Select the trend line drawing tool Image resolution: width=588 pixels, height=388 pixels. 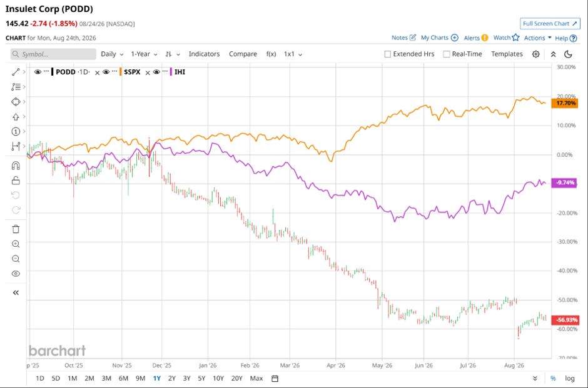coord(16,72)
